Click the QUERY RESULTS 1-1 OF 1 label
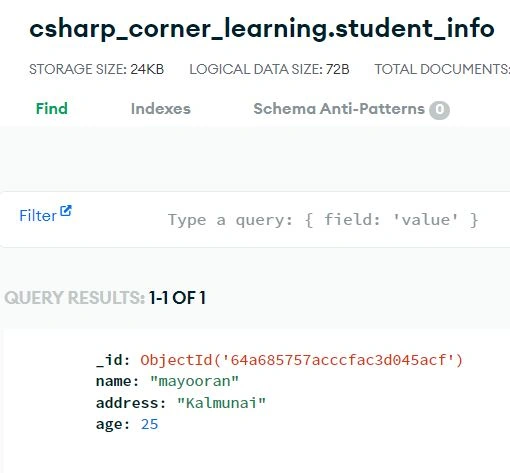 pyautogui.click(x=105, y=298)
